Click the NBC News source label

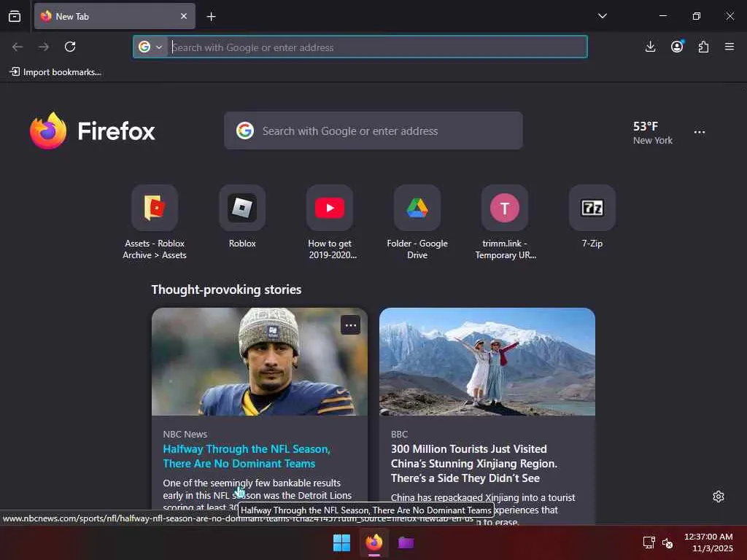click(185, 435)
